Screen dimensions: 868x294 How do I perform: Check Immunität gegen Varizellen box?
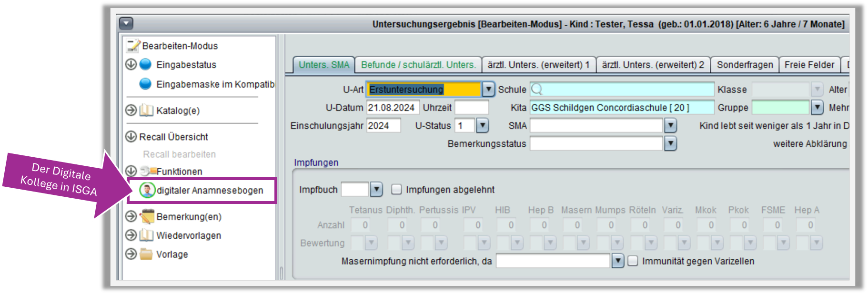[633, 261]
